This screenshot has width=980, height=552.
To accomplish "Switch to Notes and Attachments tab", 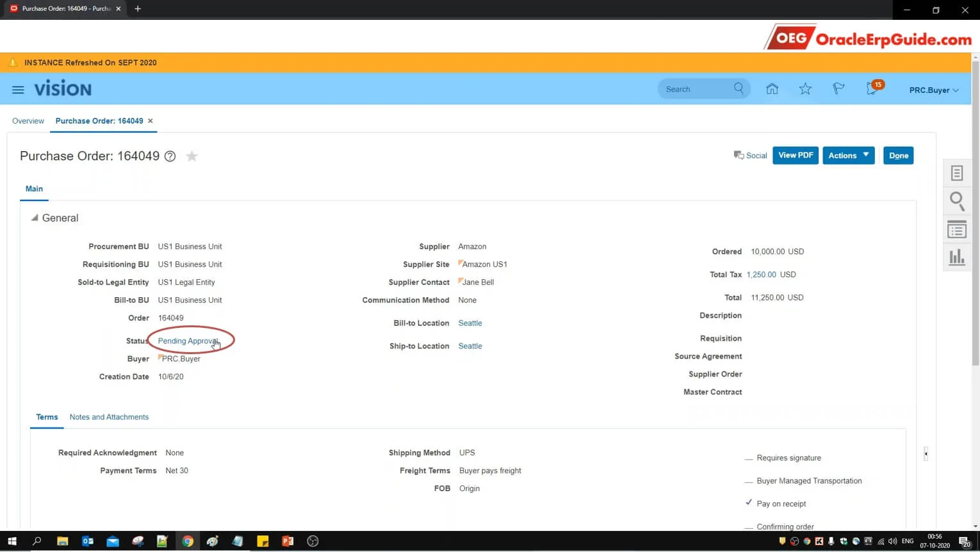I will [109, 417].
